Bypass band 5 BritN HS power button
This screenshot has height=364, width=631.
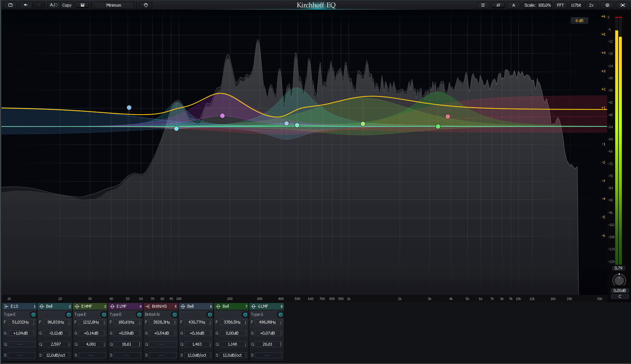[174, 315]
